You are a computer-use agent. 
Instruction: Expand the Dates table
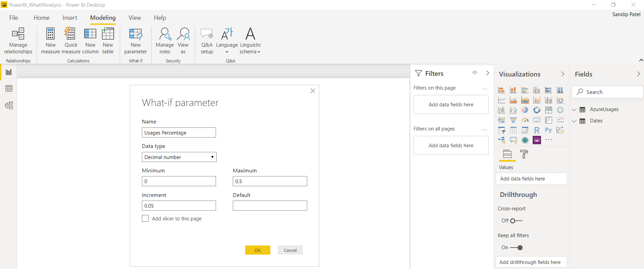pyautogui.click(x=574, y=121)
